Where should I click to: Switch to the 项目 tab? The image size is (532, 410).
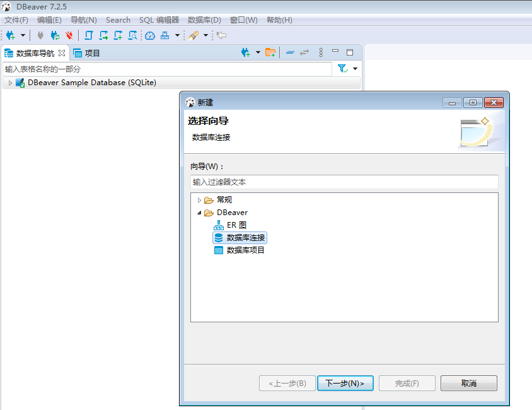tap(87, 53)
